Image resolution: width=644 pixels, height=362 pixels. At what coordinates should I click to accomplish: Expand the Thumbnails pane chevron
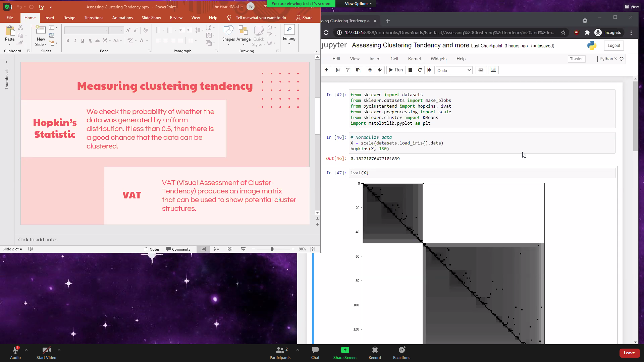pyautogui.click(x=6, y=62)
